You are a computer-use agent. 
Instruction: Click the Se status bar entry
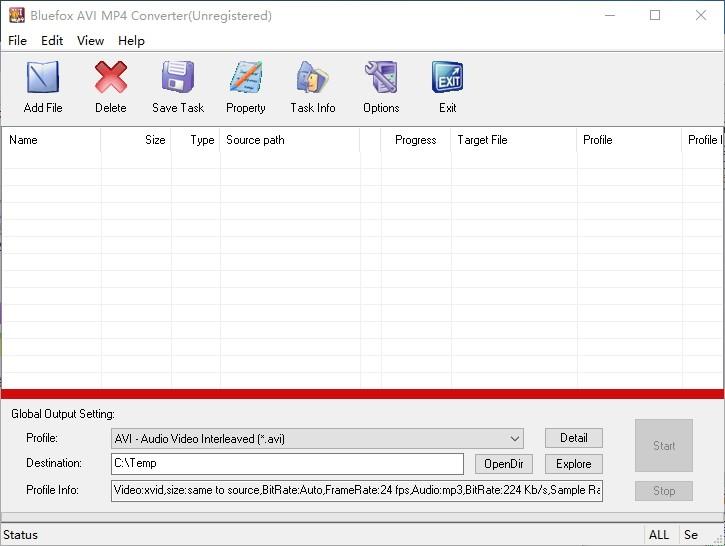(691, 535)
